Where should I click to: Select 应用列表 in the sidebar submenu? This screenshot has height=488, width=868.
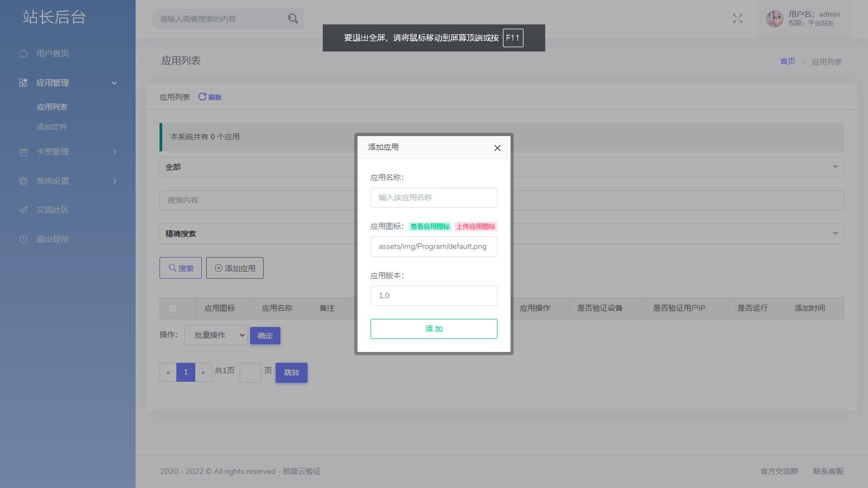[x=52, y=107]
